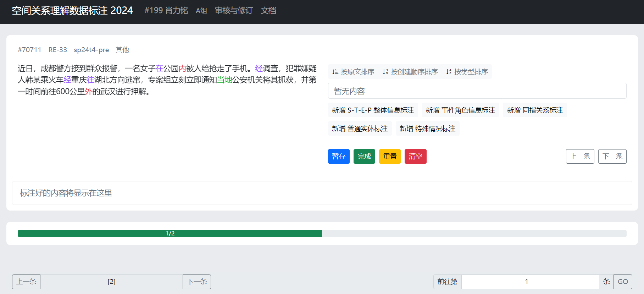The image size is (644, 294).
Task: Click the purple 经 before 重庆
Action: pyautogui.click(x=67, y=80)
